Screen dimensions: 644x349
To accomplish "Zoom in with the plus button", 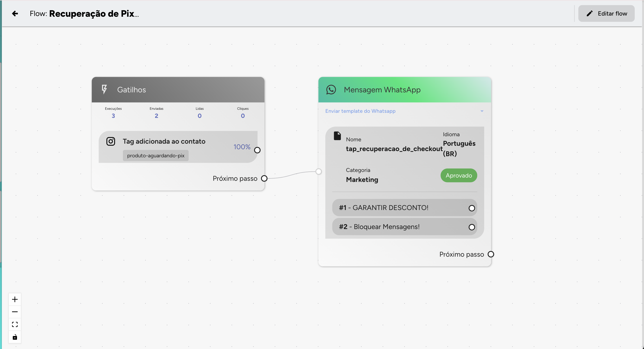I will click(x=15, y=299).
